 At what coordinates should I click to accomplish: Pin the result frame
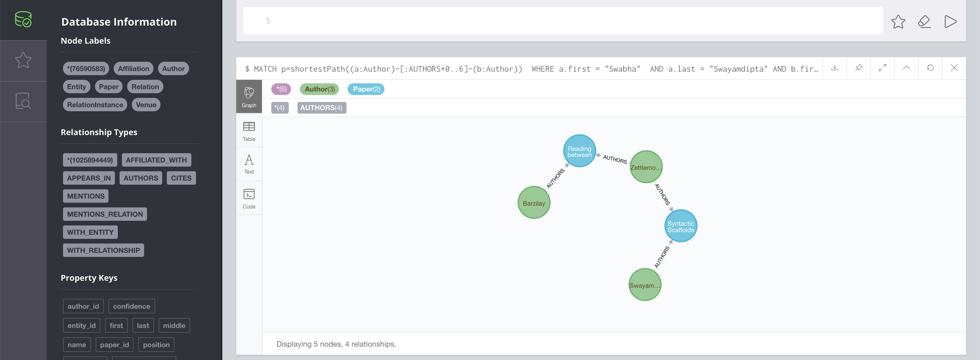[859, 68]
